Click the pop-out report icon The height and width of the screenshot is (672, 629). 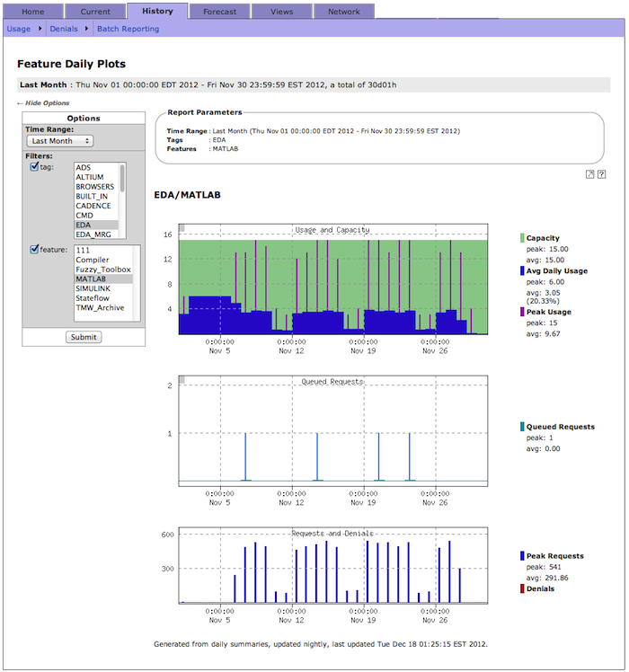point(589,174)
